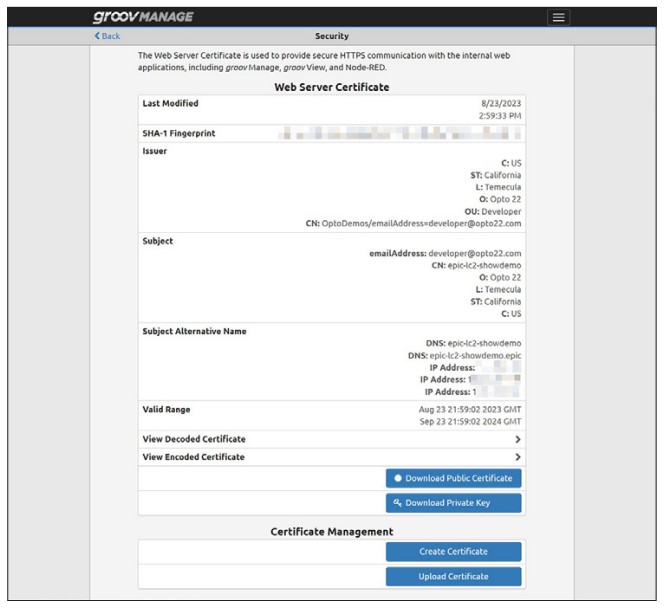Click the groov Manage logo
The height and width of the screenshot is (610, 664).
(x=143, y=17)
